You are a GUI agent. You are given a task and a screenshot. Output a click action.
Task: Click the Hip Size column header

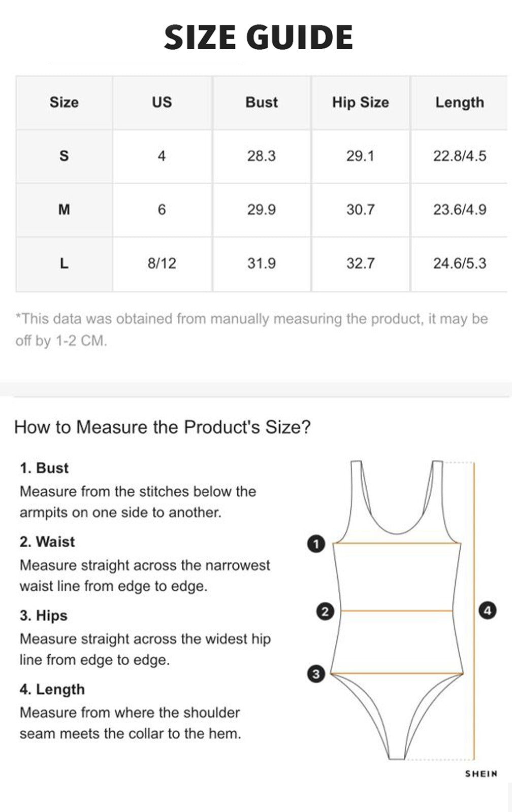pyautogui.click(x=360, y=103)
